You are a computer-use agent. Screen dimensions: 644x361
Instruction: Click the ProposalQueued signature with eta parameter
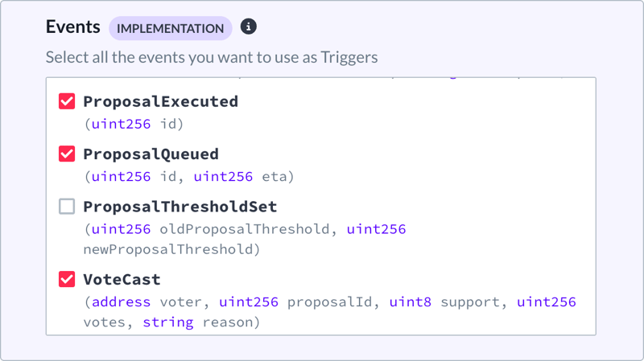(189, 176)
